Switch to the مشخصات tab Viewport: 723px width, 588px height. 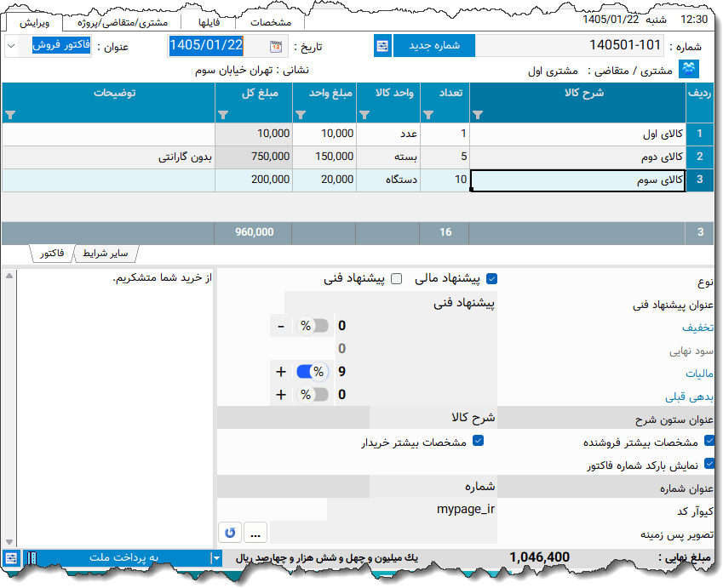[x=270, y=23]
